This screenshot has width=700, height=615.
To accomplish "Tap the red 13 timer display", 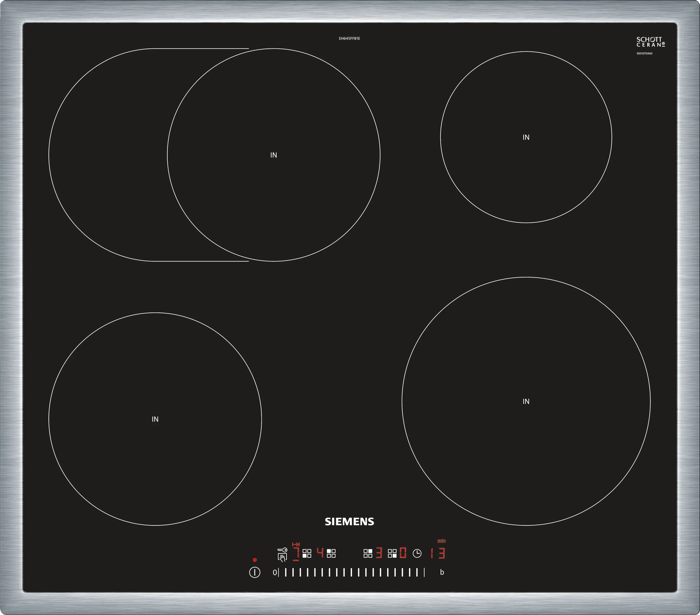I will pos(438,553).
